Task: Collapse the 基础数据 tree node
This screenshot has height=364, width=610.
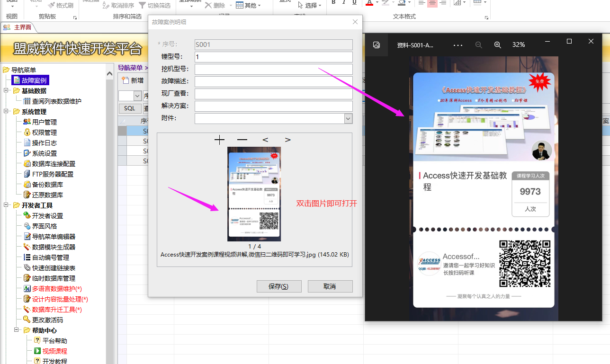Action: [6, 91]
